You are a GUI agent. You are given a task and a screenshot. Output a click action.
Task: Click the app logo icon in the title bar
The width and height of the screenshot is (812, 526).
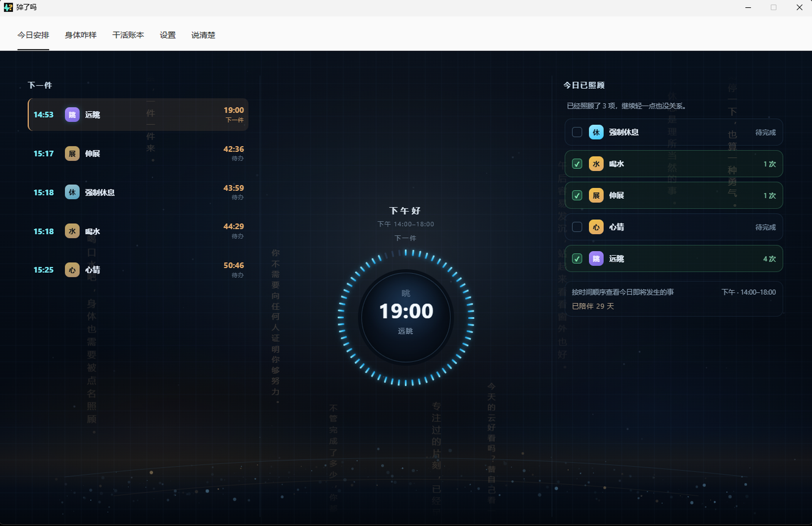[8, 7]
